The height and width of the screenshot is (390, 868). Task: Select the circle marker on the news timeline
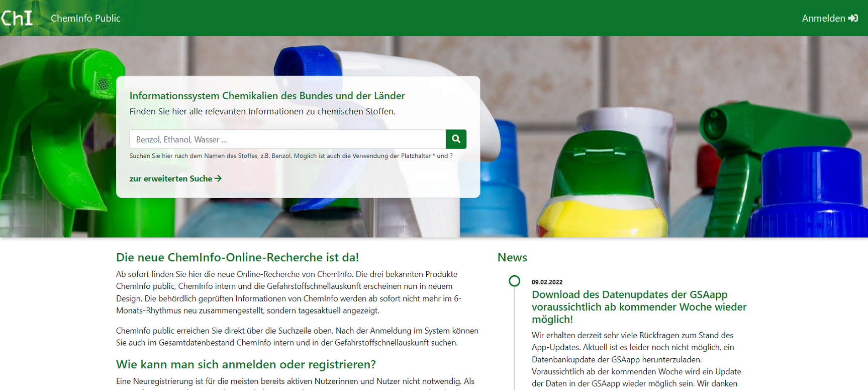pos(514,281)
